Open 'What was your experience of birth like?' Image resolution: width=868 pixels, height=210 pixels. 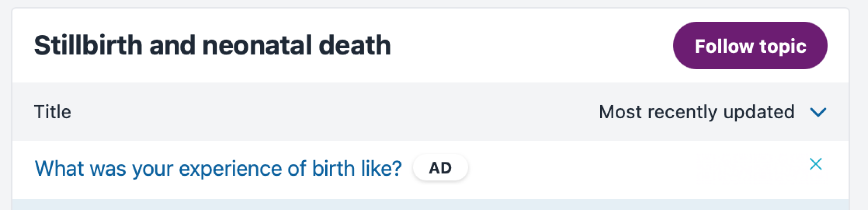tap(218, 168)
